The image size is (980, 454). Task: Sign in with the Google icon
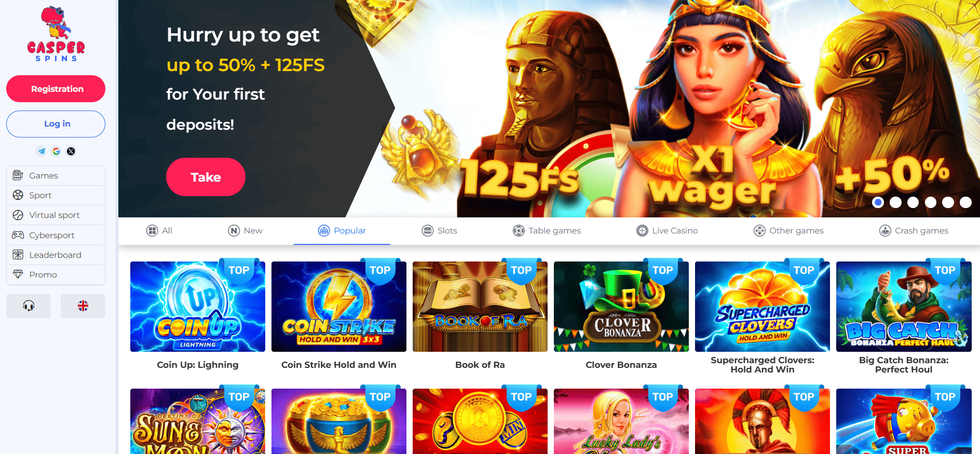pyautogui.click(x=57, y=152)
